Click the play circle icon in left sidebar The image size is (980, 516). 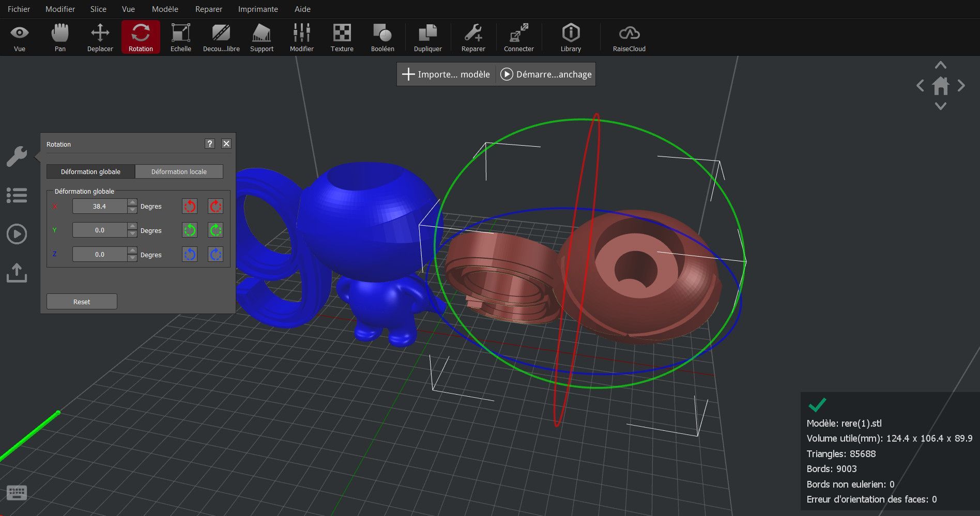pos(17,234)
